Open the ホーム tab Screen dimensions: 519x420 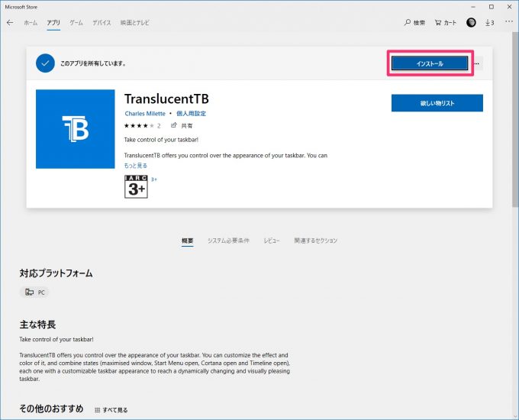(31, 22)
